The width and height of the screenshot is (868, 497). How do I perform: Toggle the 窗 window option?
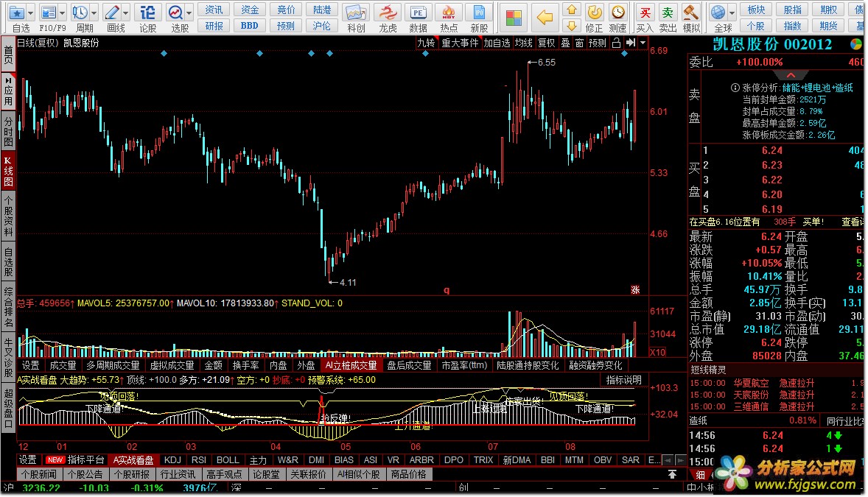pyautogui.click(x=579, y=43)
